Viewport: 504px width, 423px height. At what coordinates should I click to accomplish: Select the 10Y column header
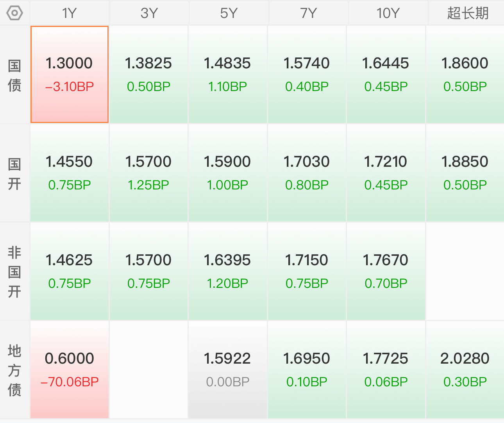(388, 13)
